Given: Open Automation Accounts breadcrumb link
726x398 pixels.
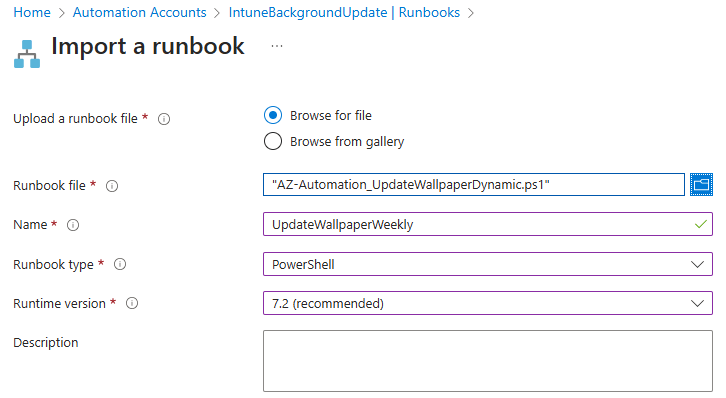Looking at the screenshot, I should pyautogui.click(x=139, y=12).
